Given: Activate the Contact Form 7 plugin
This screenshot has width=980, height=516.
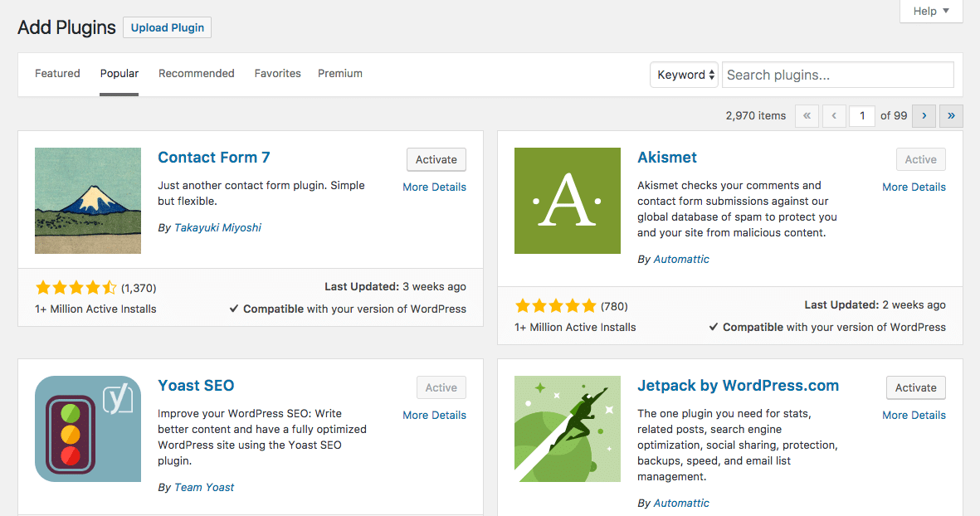Looking at the screenshot, I should tap(436, 159).
